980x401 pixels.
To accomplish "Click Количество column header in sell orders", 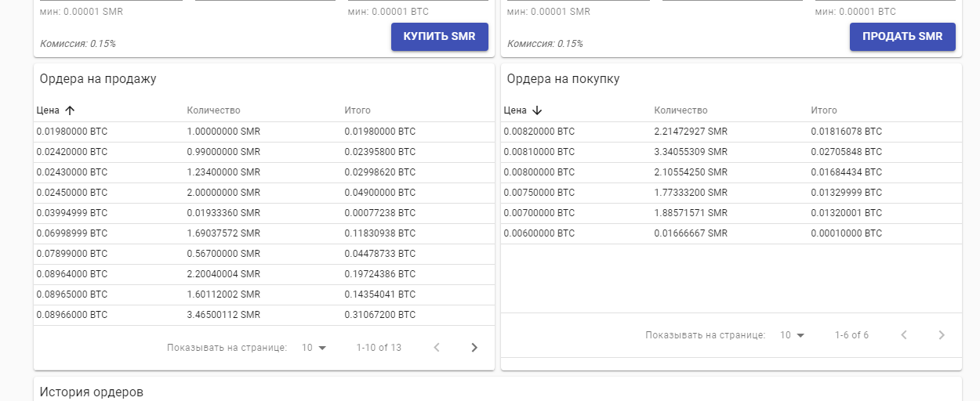I will click(x=213, y=110).
